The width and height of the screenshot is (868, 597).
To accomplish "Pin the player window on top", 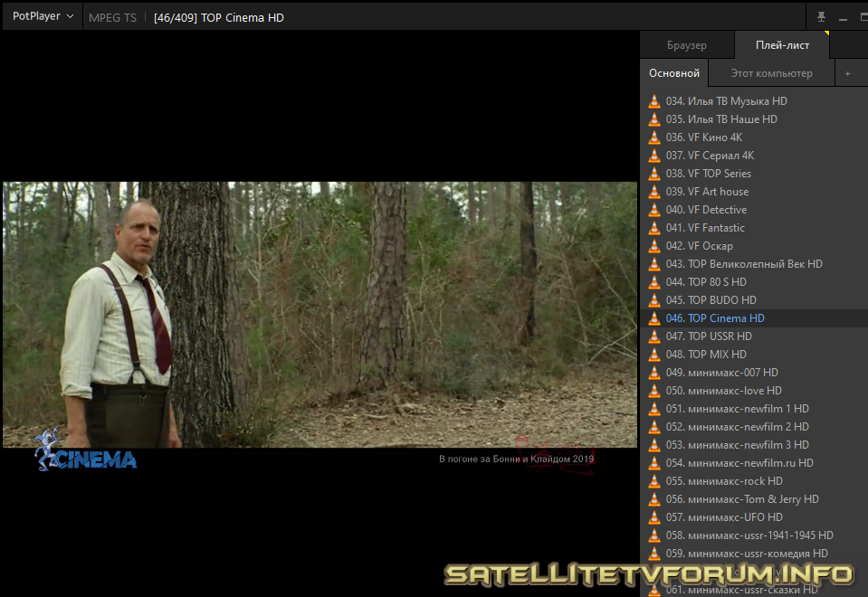I will point(821,17).
